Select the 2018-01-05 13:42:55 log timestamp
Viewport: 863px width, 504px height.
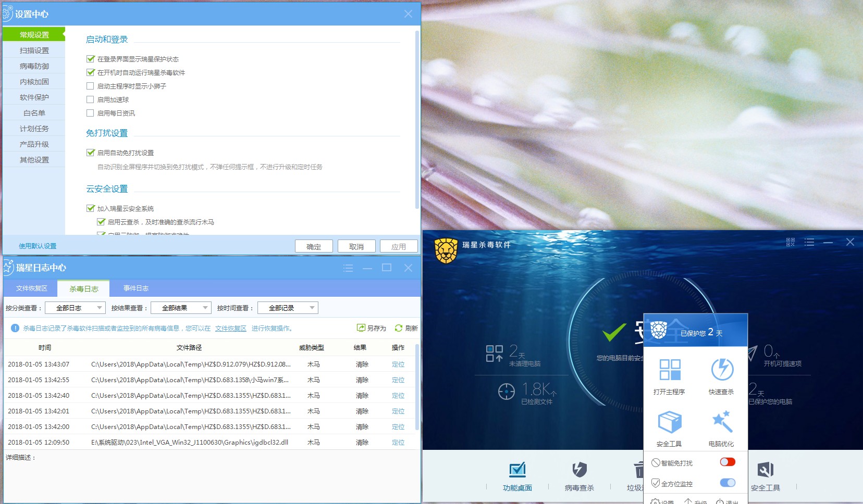click(x=39, y=380)
